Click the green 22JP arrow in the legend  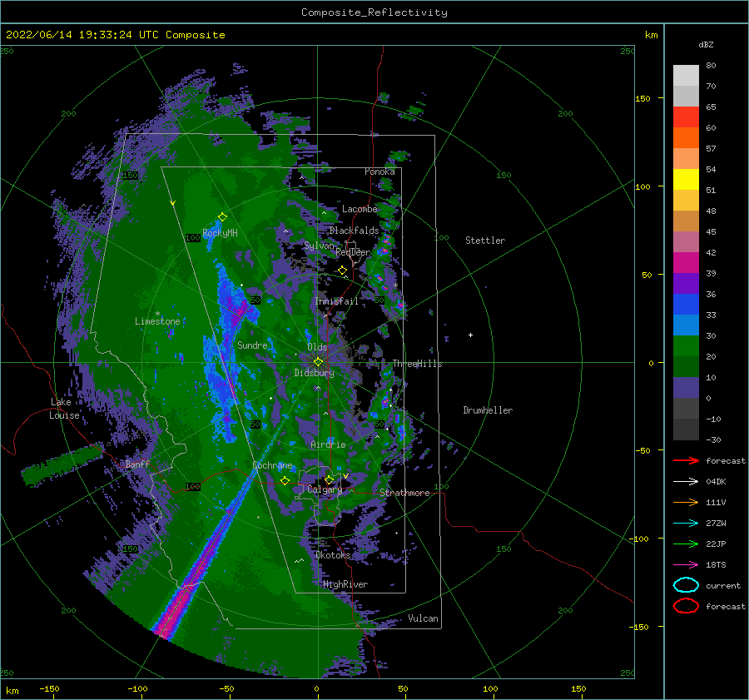point(686,544)
